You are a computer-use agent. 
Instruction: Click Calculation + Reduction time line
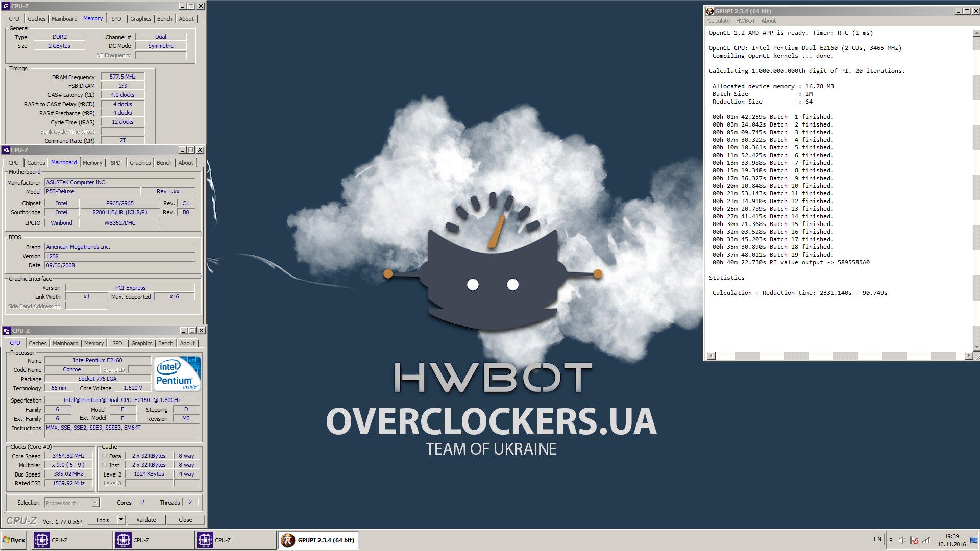pyautogui.click(x=799, y=293)
